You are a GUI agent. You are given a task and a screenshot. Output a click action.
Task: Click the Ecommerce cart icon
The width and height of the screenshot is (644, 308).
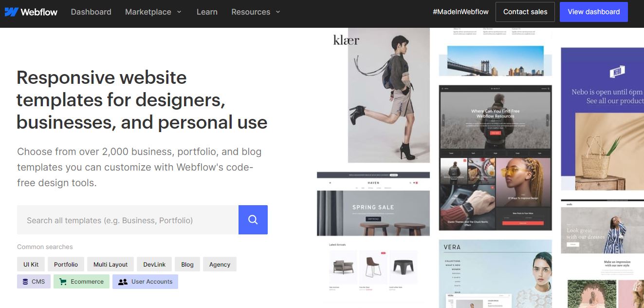tap(63, 282)
